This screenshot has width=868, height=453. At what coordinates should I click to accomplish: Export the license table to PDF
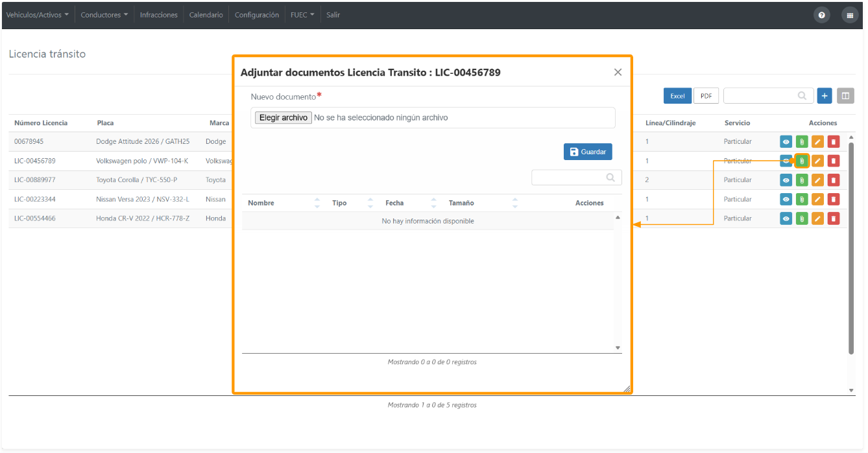coord(706,96)
